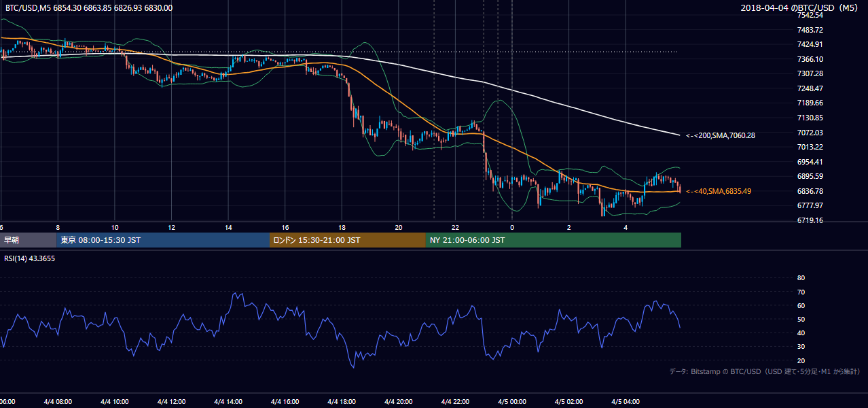Click price axis value 7013.22
The image size is (868, 408).
tap(810, 147)
